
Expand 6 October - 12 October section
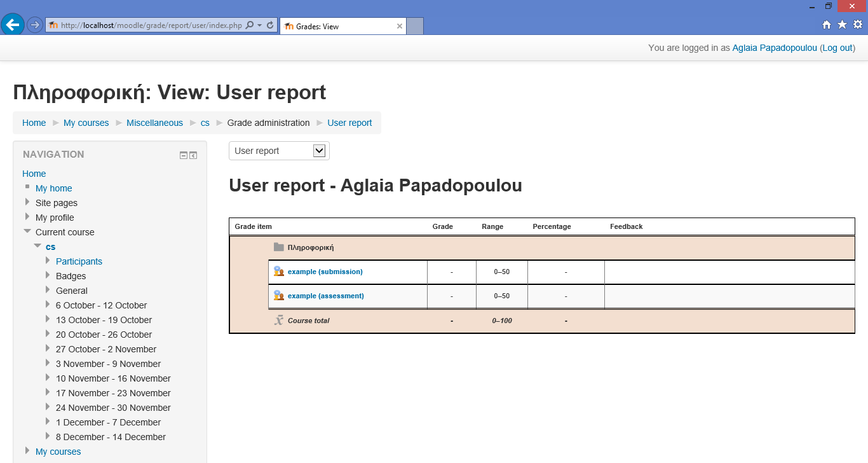[x=48, y=305]
